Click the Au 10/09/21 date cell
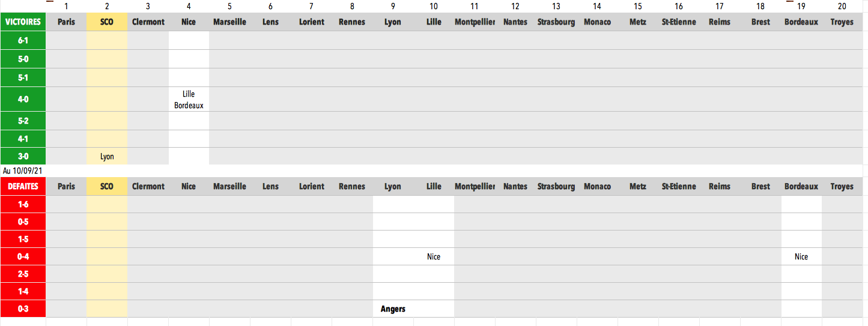 [x=23, y=171]
